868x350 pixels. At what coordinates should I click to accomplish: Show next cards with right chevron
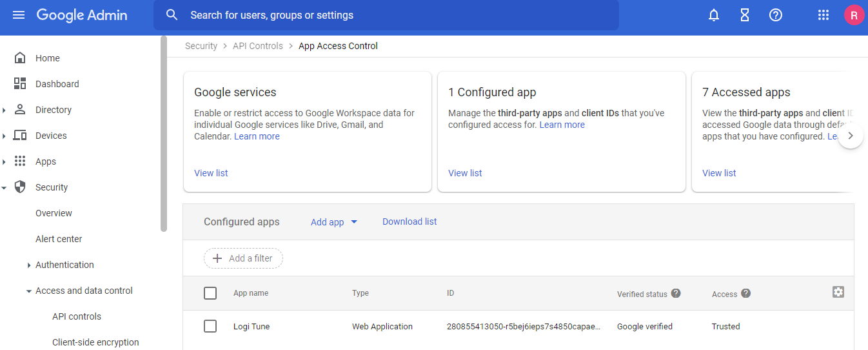(x=851, y=136)
